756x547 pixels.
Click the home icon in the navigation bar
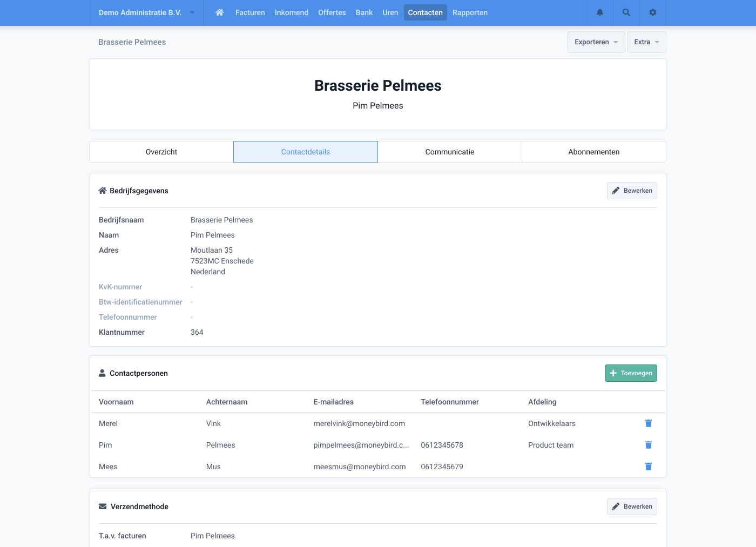(x=219, y=12)
